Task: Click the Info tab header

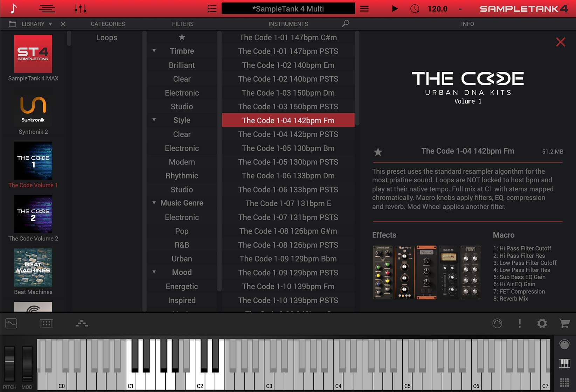Action: pos(467,24)
